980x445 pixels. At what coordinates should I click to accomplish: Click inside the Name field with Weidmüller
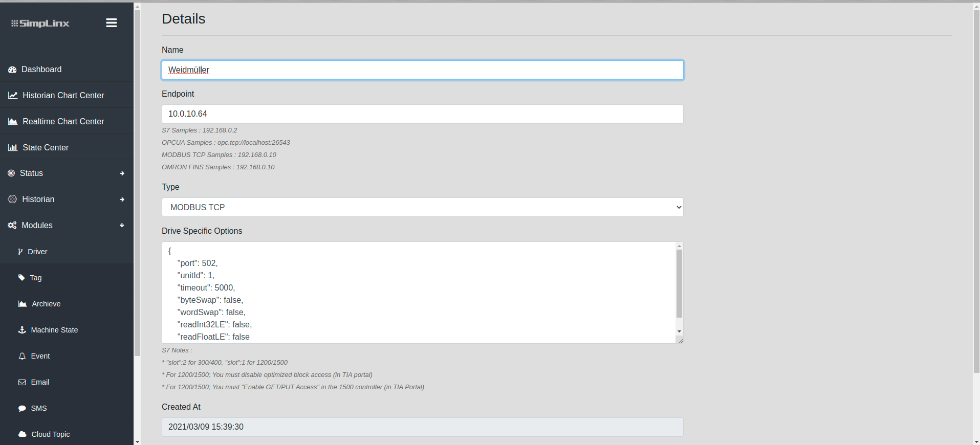click(422, 70)
